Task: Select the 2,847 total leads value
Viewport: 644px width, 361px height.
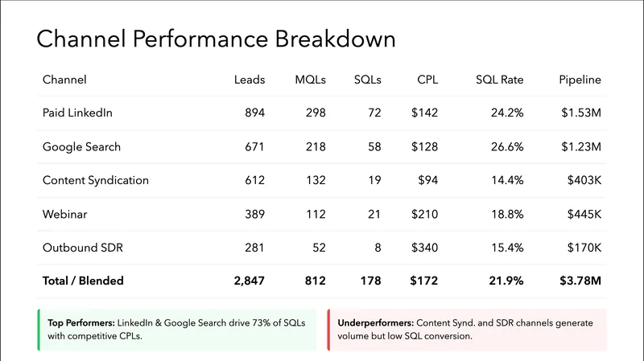Action: click(249, 282)
